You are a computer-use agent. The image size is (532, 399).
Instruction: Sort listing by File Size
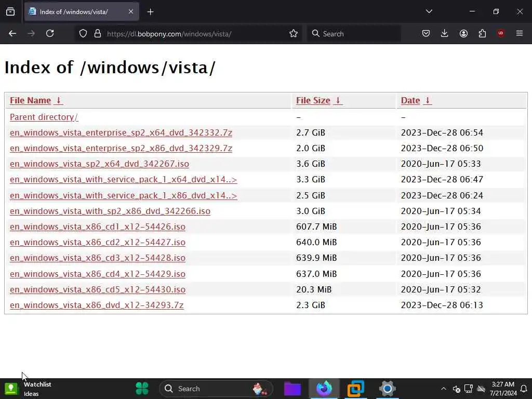coord(313,100)
